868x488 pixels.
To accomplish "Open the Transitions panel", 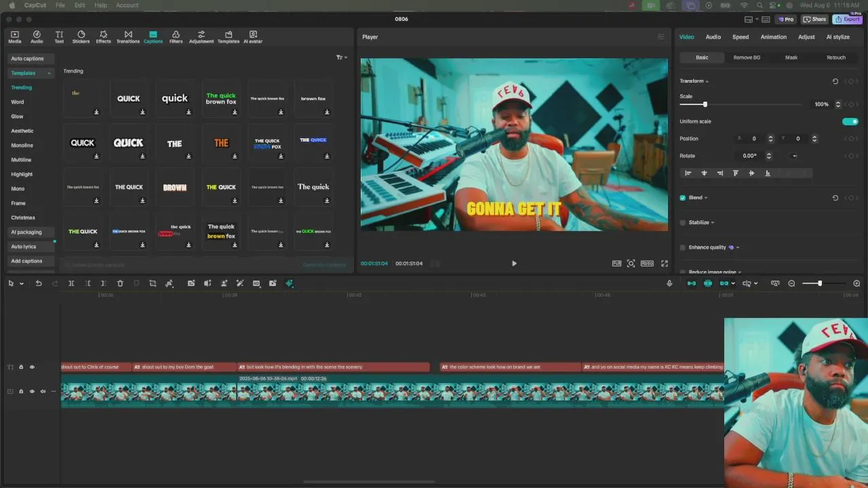I will [x=127, y=37].
